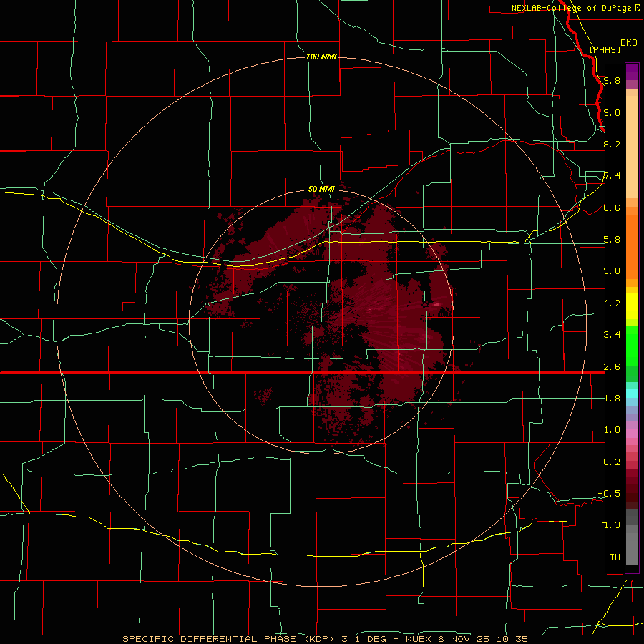Click the 50 NMI range ring label

(321, 190)
